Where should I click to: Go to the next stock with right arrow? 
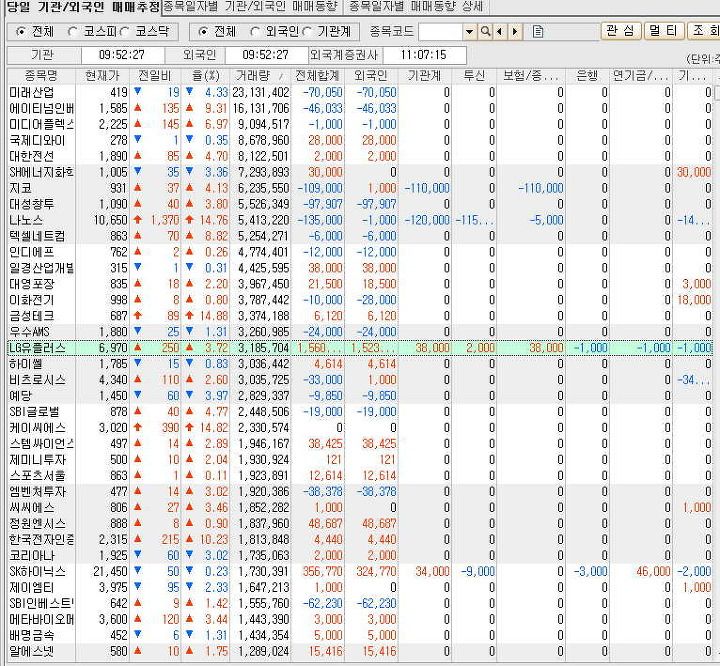[x=515, y=32]
